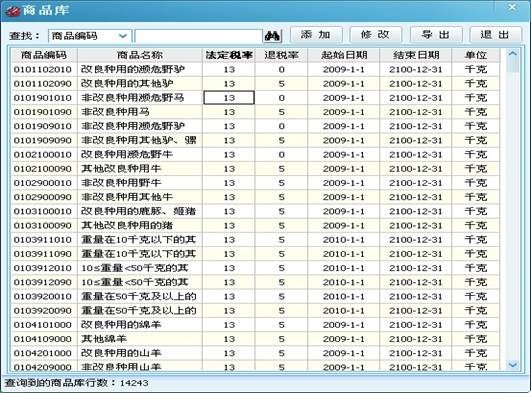
Task: Click product name 非改良种用野牛
Action: tap(121, 183)
